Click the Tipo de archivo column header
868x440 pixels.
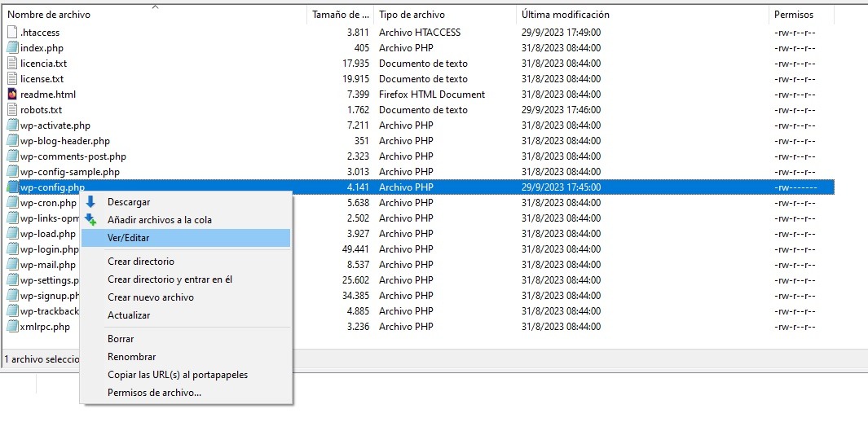pyautogui.click(x=412, y=15)
